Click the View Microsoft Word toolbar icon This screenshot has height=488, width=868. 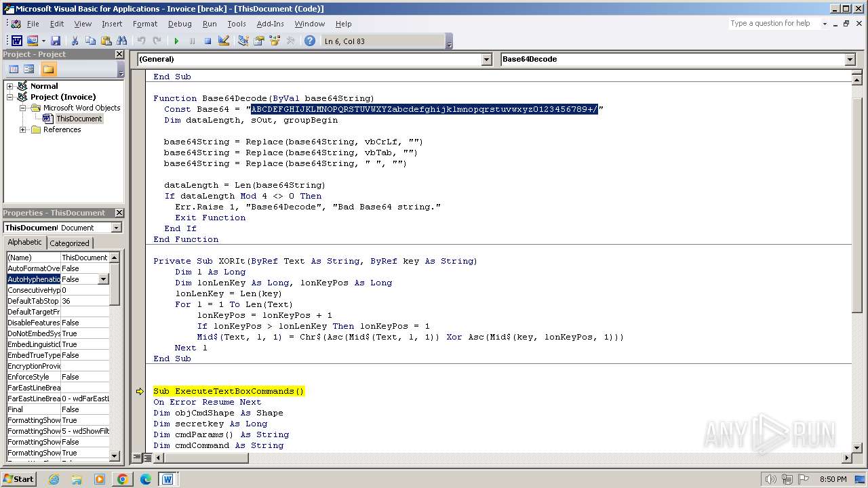pyautogui.click(x=16, y=41)
